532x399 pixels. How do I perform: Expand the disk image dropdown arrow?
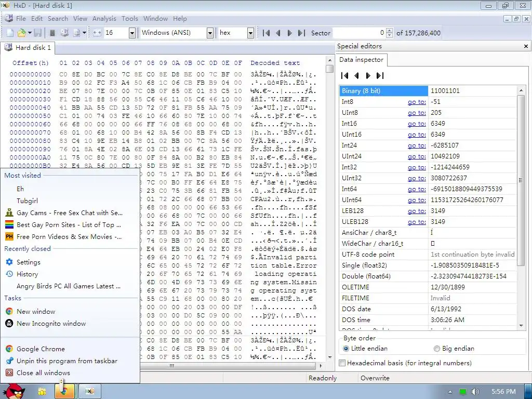click(x=85, y=33)
